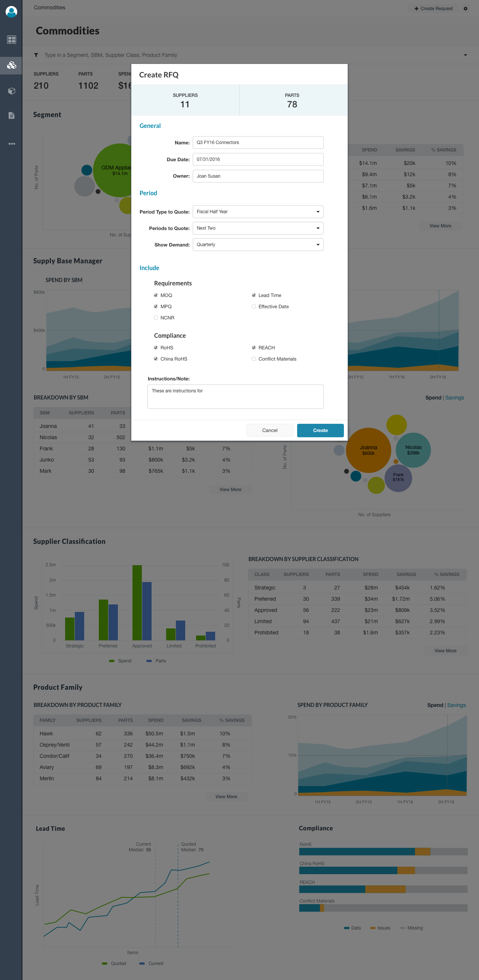The height and width of the screenshot is (980, 479).
Task: Open the Period Type to Quote dropdown
Action: (258, 212)
